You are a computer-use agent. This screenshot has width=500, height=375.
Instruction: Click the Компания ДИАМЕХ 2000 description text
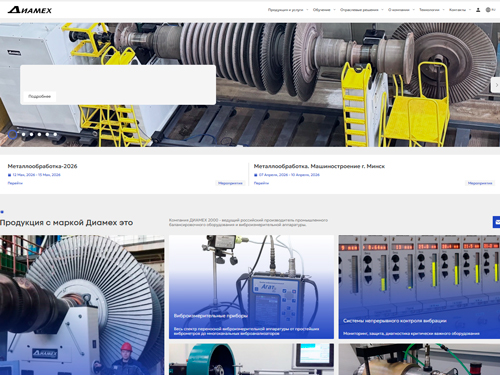[248, 222]
